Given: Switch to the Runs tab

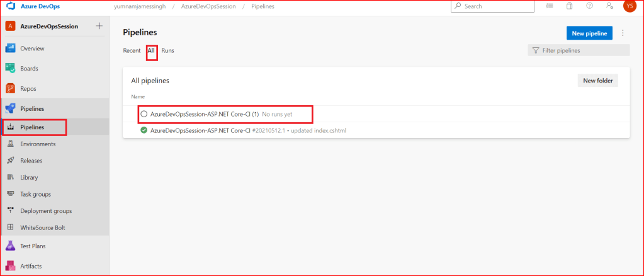Looking at the screenshot, I should click(167, 50).
